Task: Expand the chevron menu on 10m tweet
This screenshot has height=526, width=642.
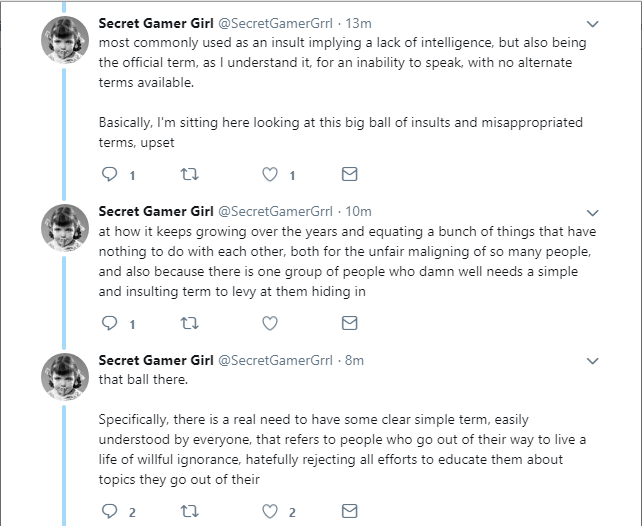Action: coord(592,213)
